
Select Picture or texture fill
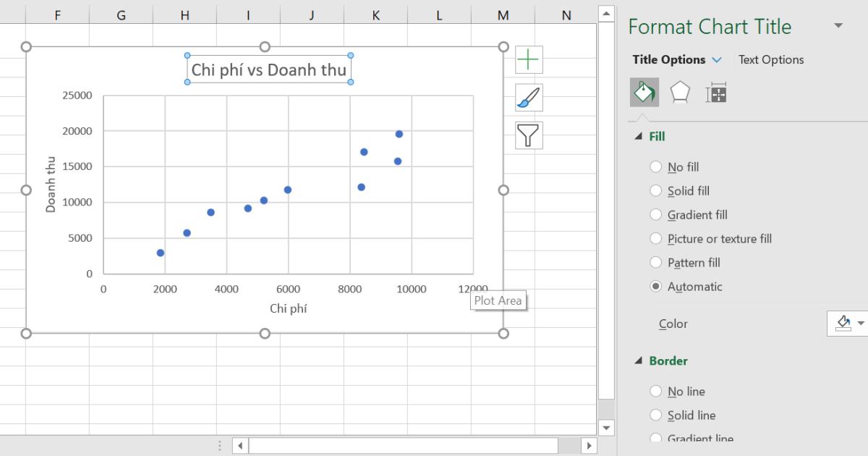[x=656, y=238]
